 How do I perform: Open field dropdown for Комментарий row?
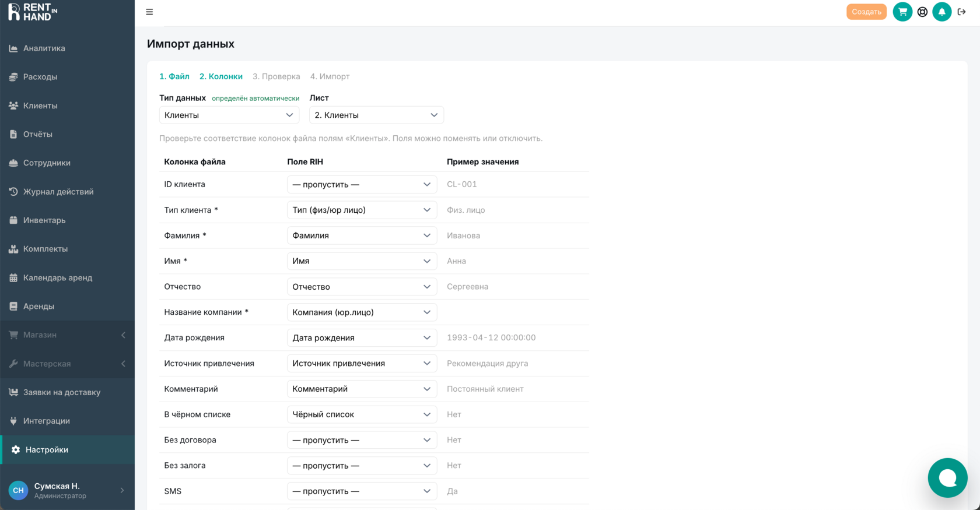(x=362, y=389)
